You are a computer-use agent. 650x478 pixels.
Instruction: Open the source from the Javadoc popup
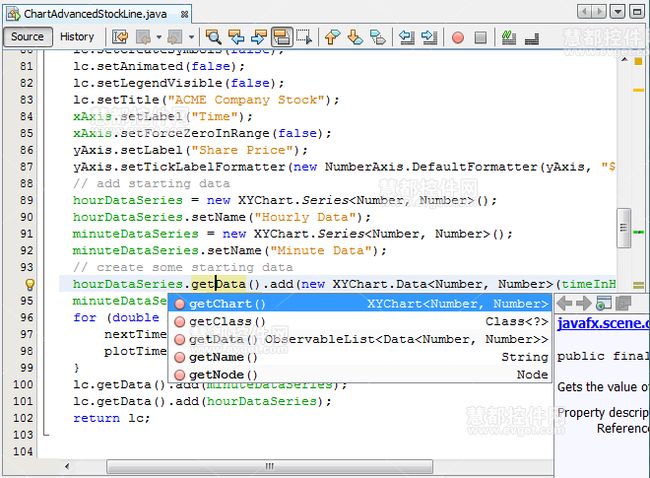(x=623, y=303)
